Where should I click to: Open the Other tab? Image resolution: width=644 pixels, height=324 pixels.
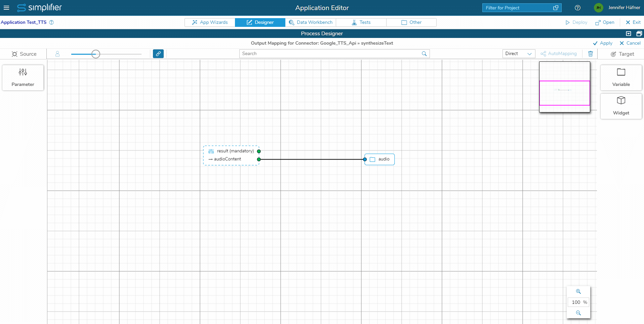(411, 22)
